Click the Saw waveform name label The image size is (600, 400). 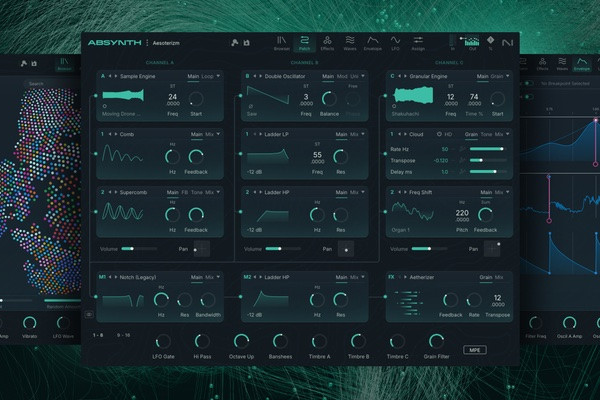coord(252,114)
